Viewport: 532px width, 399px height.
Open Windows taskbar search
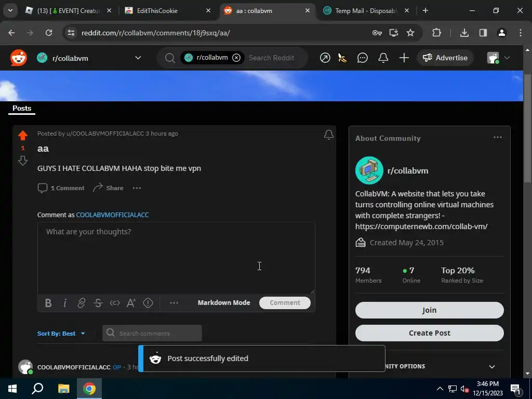click(37, 389)
